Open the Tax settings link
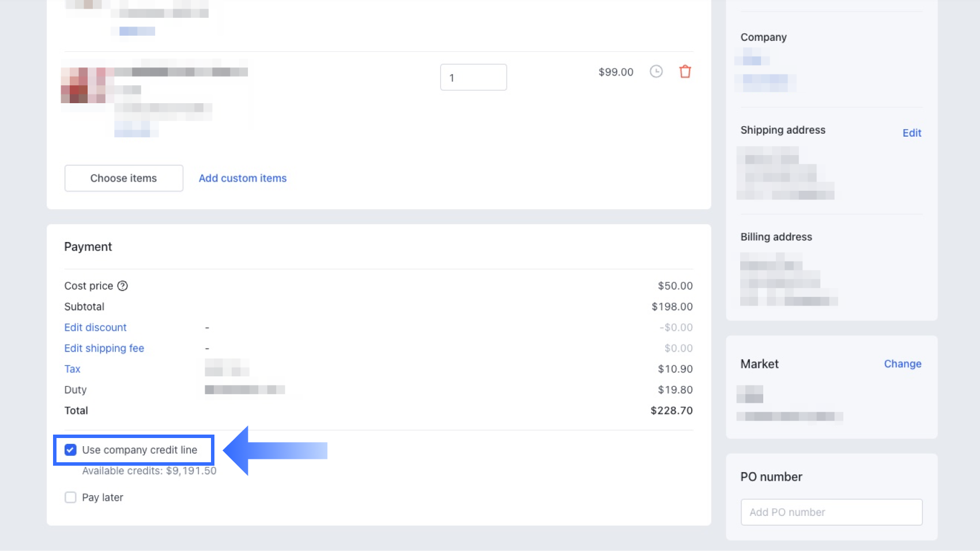The width and height of the screenshot is (980, 551). 73,369
